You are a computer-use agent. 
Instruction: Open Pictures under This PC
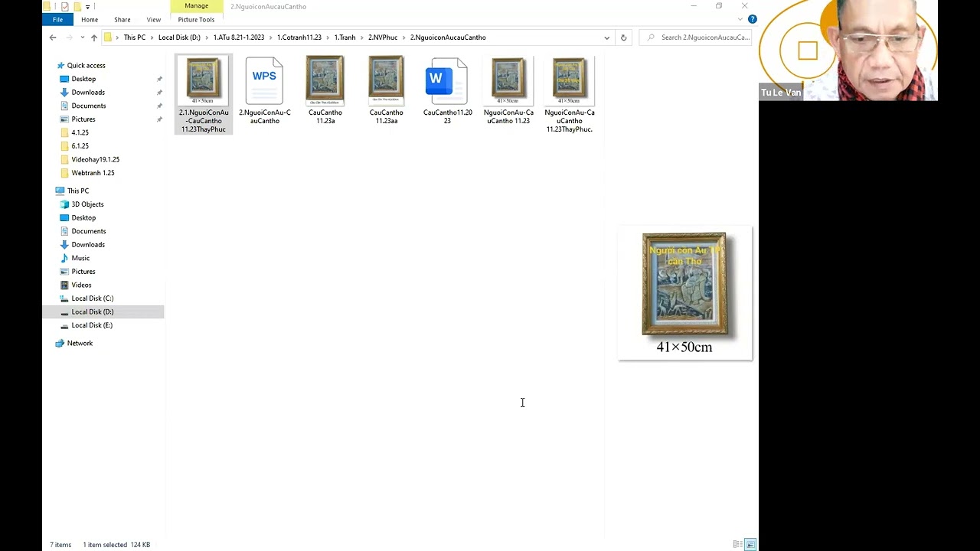83,272
